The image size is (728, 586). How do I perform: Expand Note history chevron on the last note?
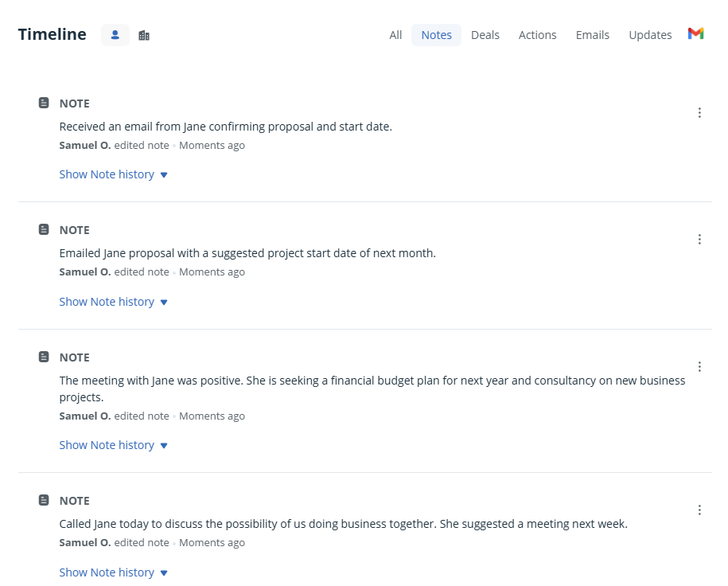coord(163,572)
